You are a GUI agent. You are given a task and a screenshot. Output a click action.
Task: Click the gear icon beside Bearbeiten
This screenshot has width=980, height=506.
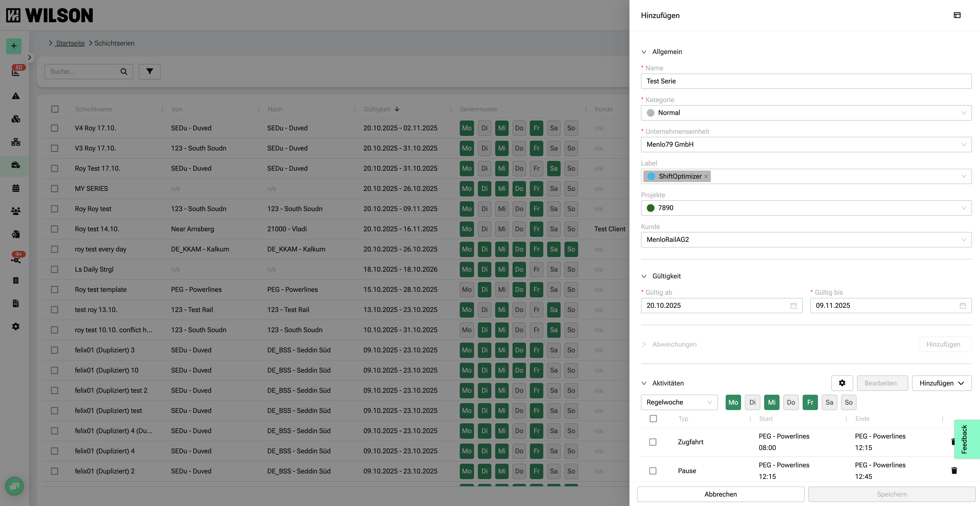tap(842, 383)
